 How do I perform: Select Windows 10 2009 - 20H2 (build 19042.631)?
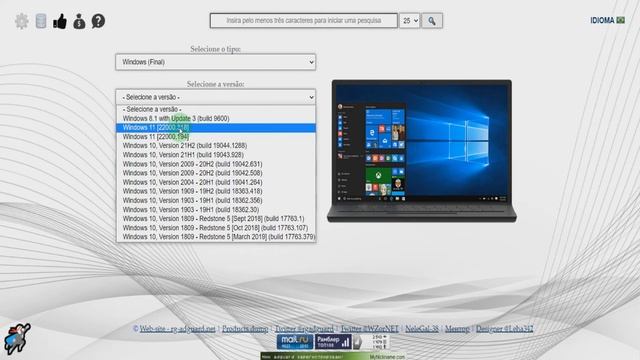216,164
